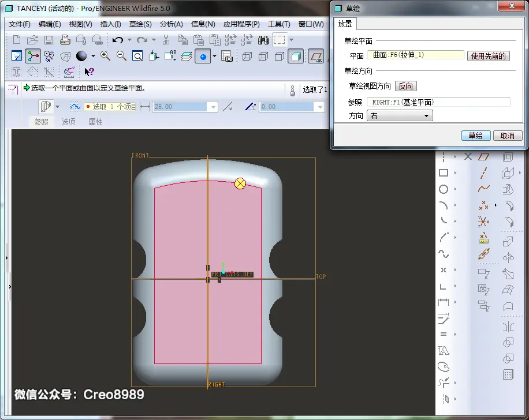This screenshot has height=420, width=529.
Task: Switch to the 选项 tab
Action: [x=68, y=122]
